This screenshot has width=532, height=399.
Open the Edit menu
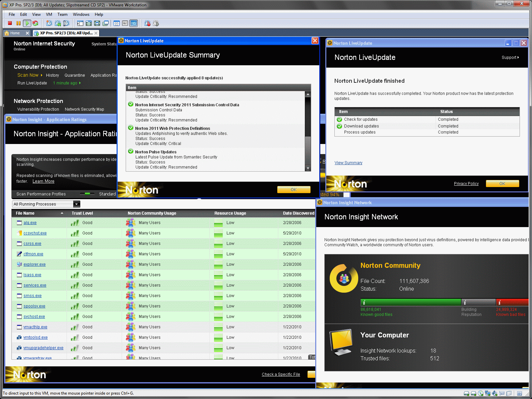point(24,14)
